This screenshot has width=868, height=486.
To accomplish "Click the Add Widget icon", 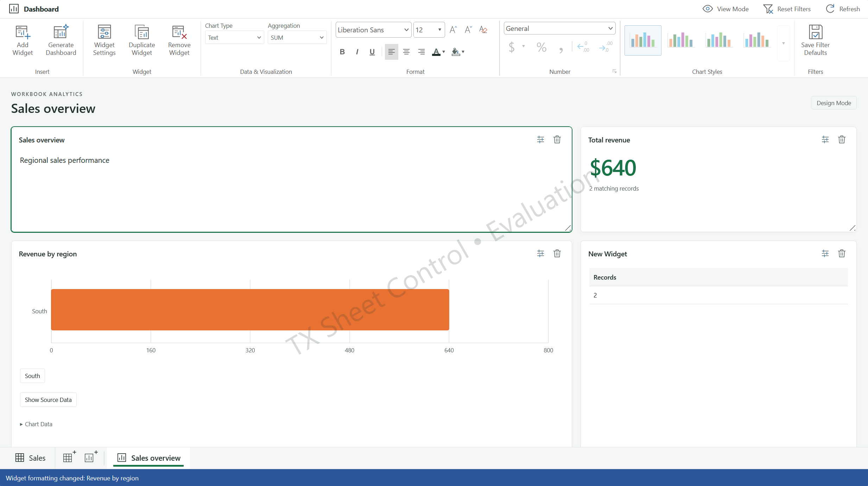I will tap(23, 32).
